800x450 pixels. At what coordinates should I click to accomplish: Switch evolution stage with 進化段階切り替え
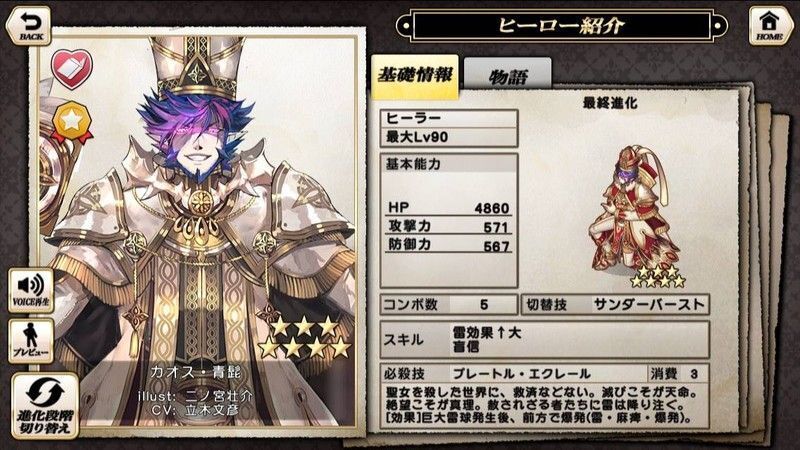[45, 406]
